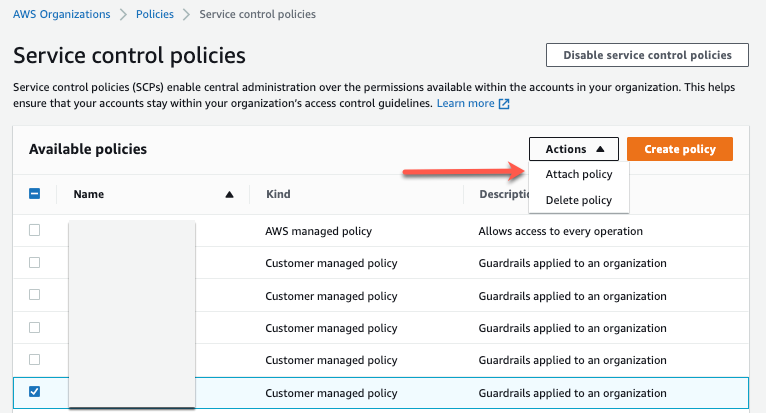Click the breadcrumb chevron after Policies
The height and width of the screenshot is (413, 766).
point(187,15)
